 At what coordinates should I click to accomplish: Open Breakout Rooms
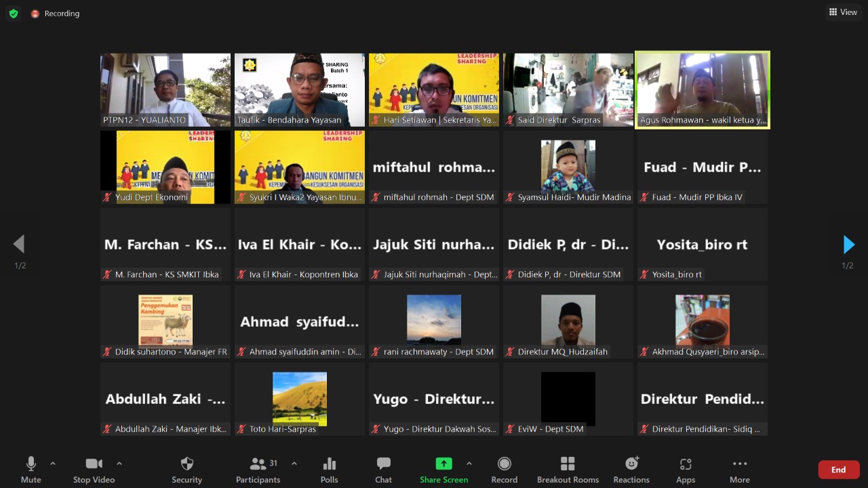[x=568, y=464]
